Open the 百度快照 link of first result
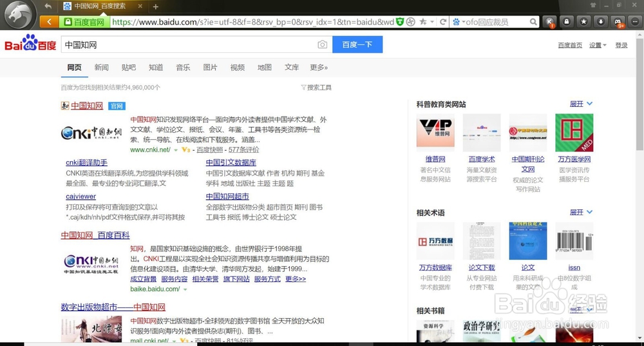The width and height of the screenshot is (644, 346). [x=209, y=150]
